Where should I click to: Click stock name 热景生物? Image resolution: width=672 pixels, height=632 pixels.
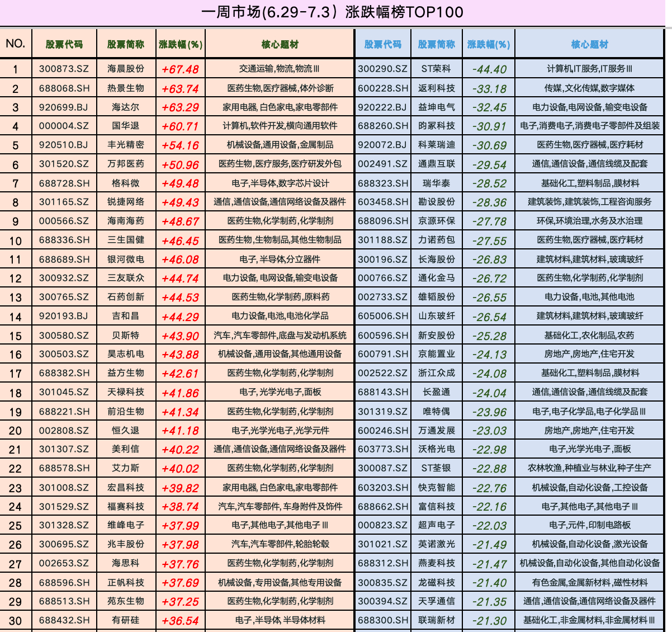click(126, 88)
